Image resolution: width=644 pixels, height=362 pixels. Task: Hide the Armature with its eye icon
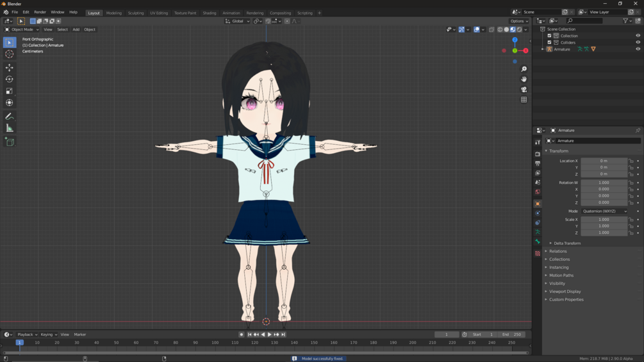pyautogui.click(x=638, y=49)
